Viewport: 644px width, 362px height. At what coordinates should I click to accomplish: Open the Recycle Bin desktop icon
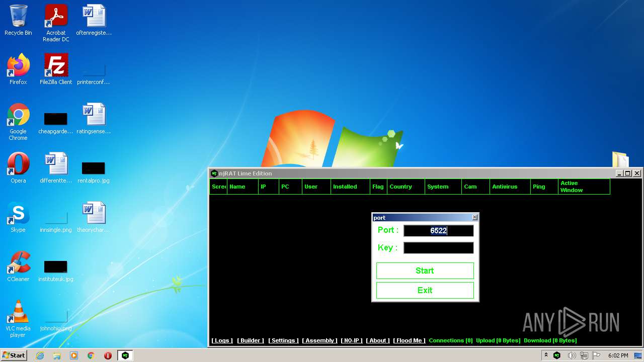coord(18,21)
